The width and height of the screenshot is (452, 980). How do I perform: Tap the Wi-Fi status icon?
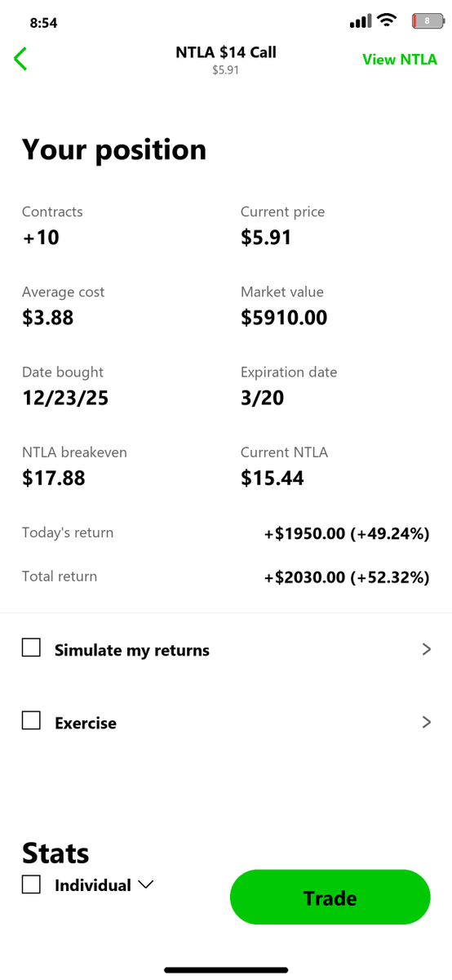(x=388, y=20)
